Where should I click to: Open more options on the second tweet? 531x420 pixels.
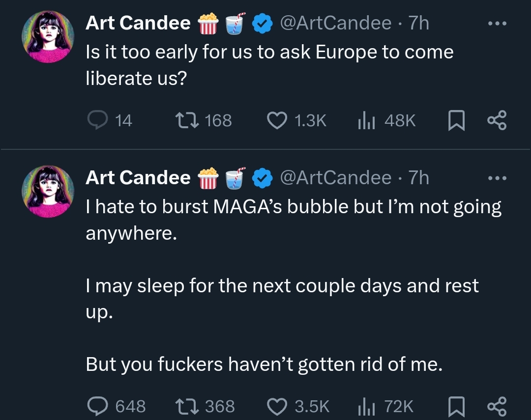click(497, 178)
